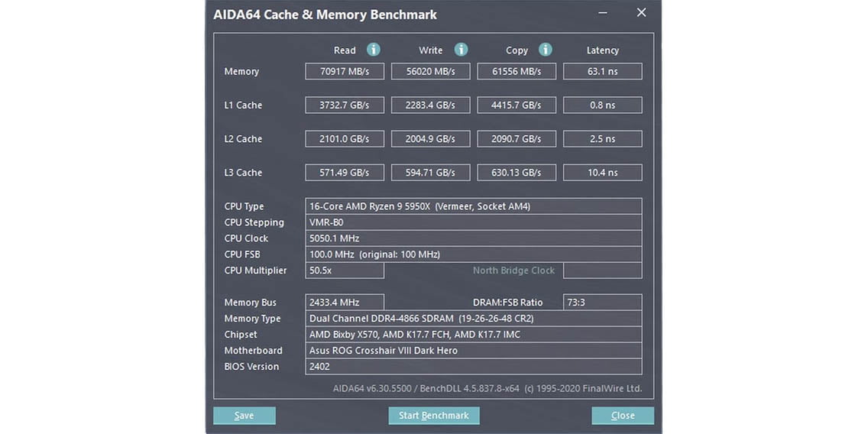Viewport: 868px width, 434px height.
Task: Click the CPU FSB label
Action: pos(242,254)
